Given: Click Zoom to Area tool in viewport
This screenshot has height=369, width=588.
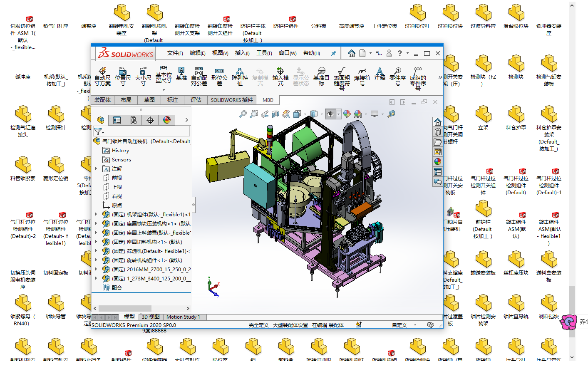Looking at the screenshot, I should coord(254,114).
